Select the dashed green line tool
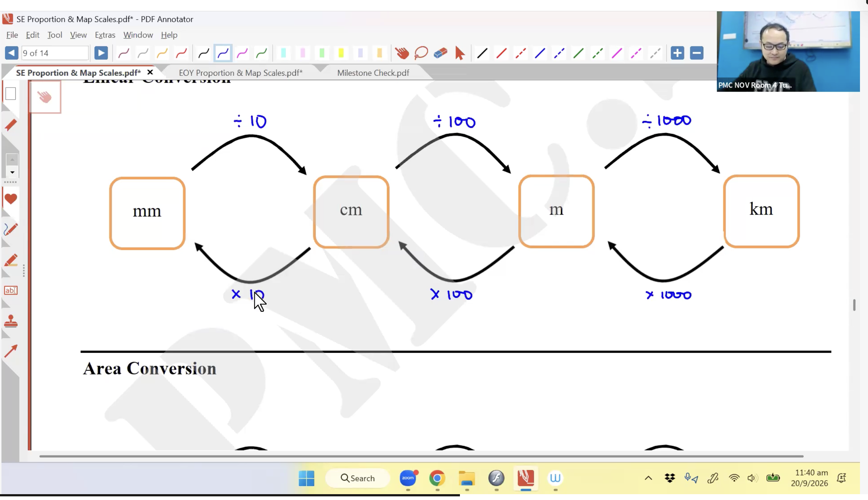Viewport: 868px width, 500px height. 598,53
